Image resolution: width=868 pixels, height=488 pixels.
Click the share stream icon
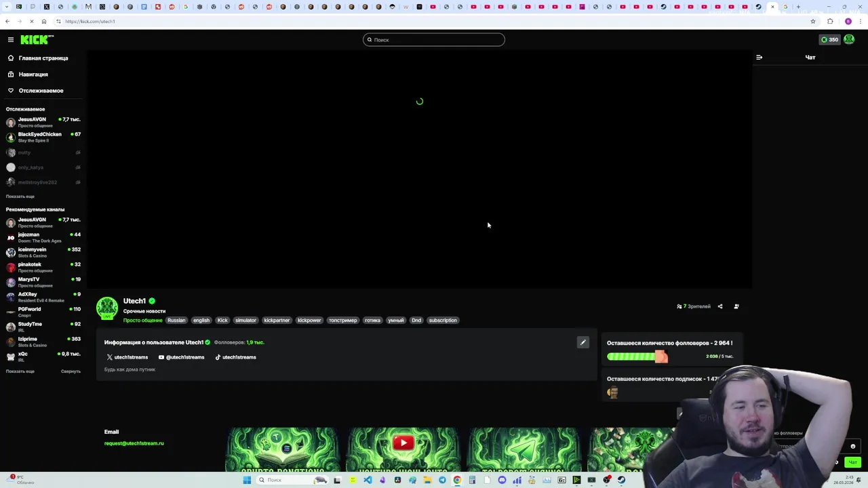(720, 306)
